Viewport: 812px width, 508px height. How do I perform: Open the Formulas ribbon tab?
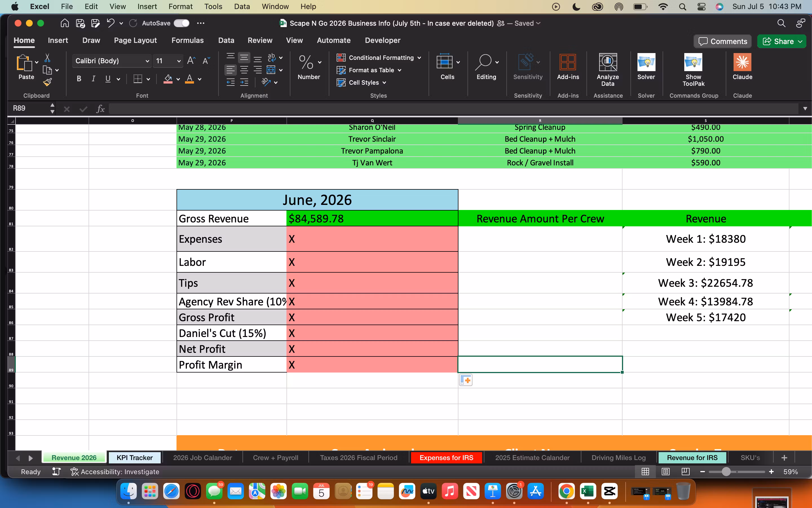(187, 40)
